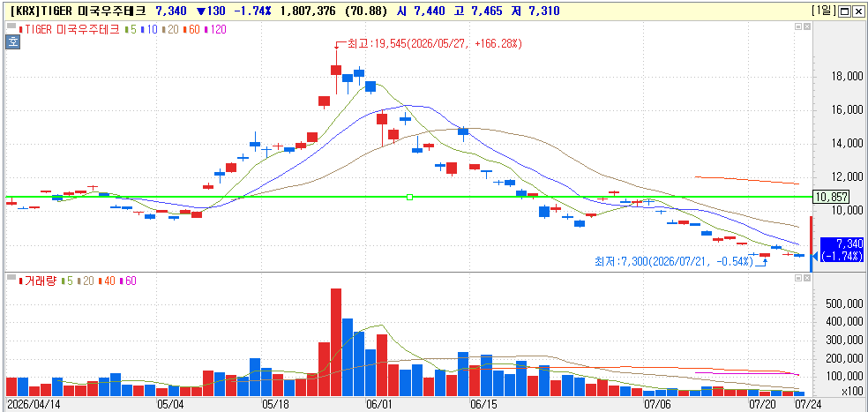Click the tallest red volume bar
This screenshot has height=412, width=868.
(x=335, y=342)
